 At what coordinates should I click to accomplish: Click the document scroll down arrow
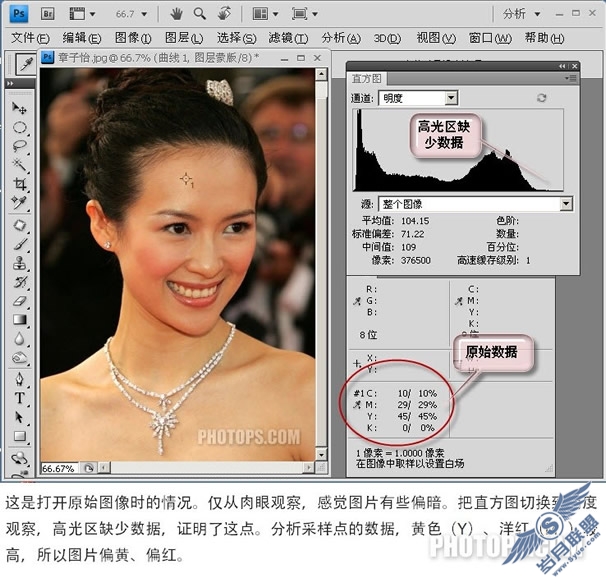point(322,454)
